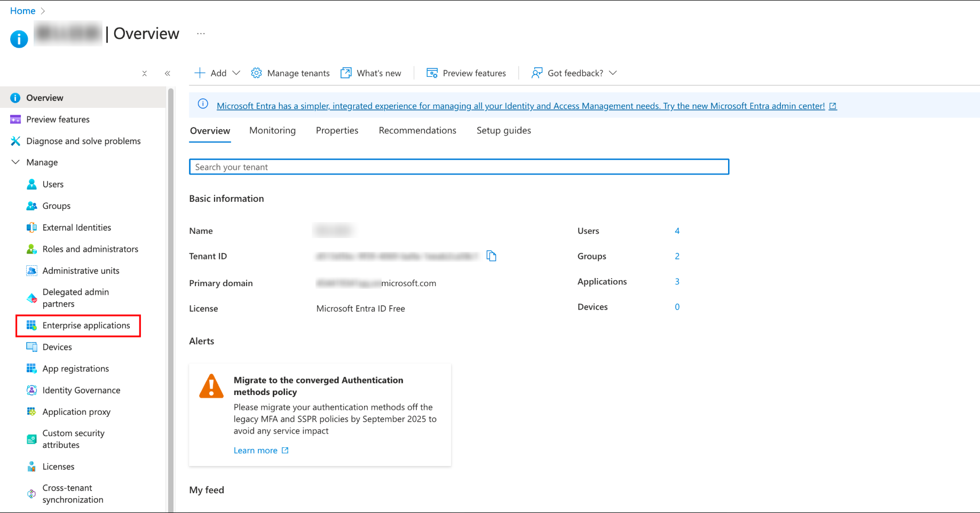
Task: Click the Diagnose and solve problems wrench icon
Action: coord(15,141)
